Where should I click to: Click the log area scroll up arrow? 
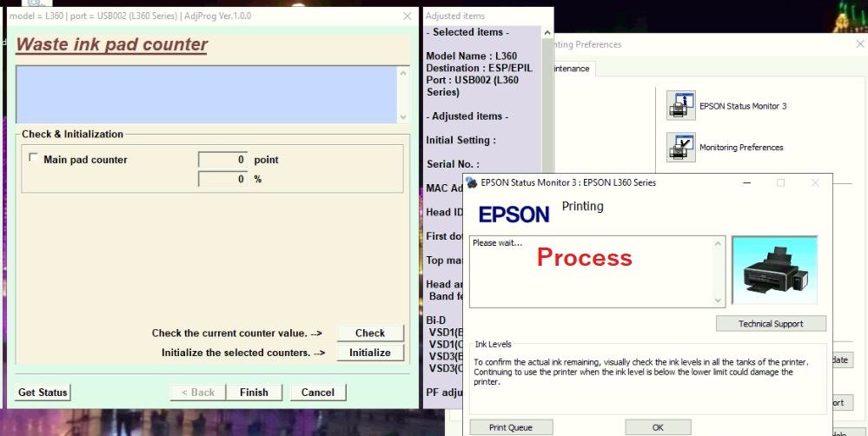[x=403, y=72]
